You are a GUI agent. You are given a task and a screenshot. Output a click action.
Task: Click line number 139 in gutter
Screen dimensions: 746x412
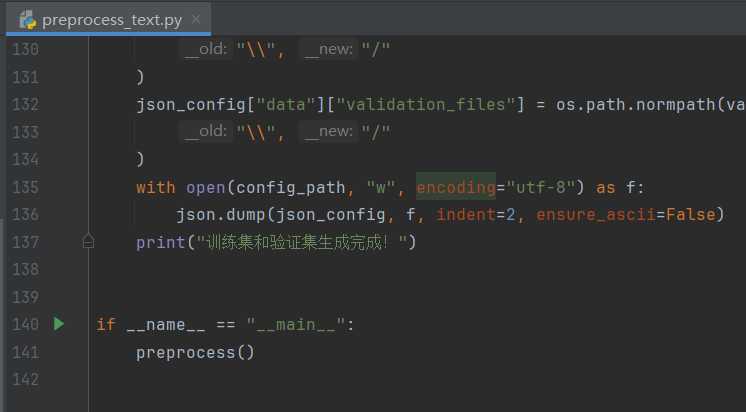pyautogui.click(x=25, y=297)
